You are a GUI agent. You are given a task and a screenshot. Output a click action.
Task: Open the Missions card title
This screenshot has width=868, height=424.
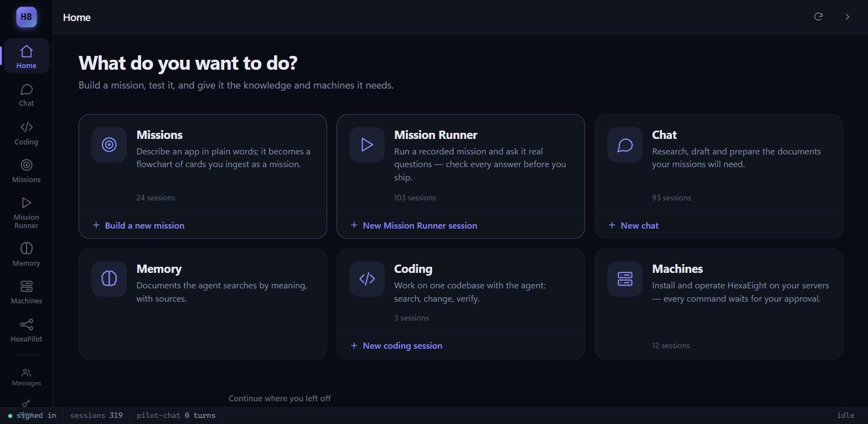coord(159,135)
